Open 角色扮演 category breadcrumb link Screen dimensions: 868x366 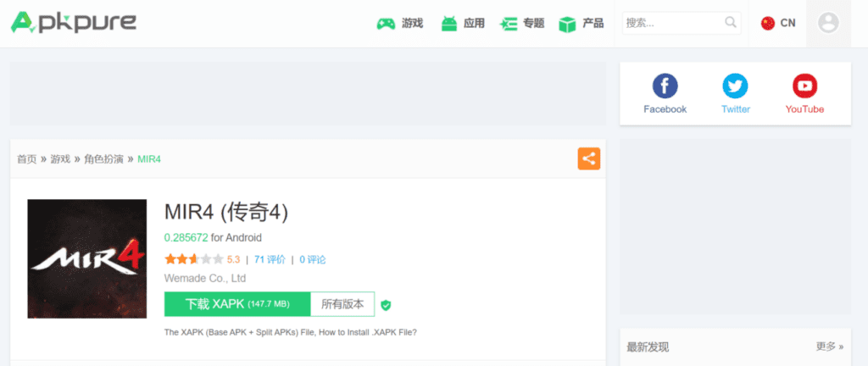[103, 159]
